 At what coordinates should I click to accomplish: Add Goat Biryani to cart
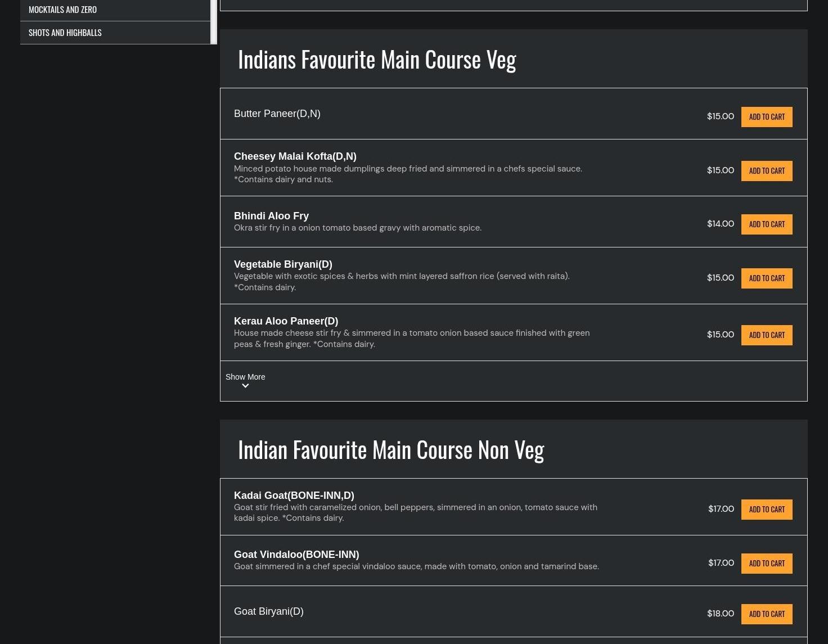(766, 614)
